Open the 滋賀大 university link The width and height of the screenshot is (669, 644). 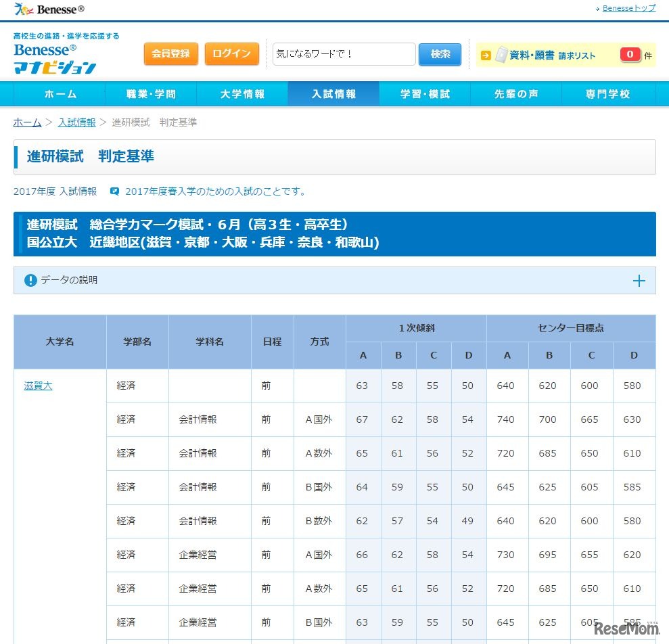tap(38, 386)
